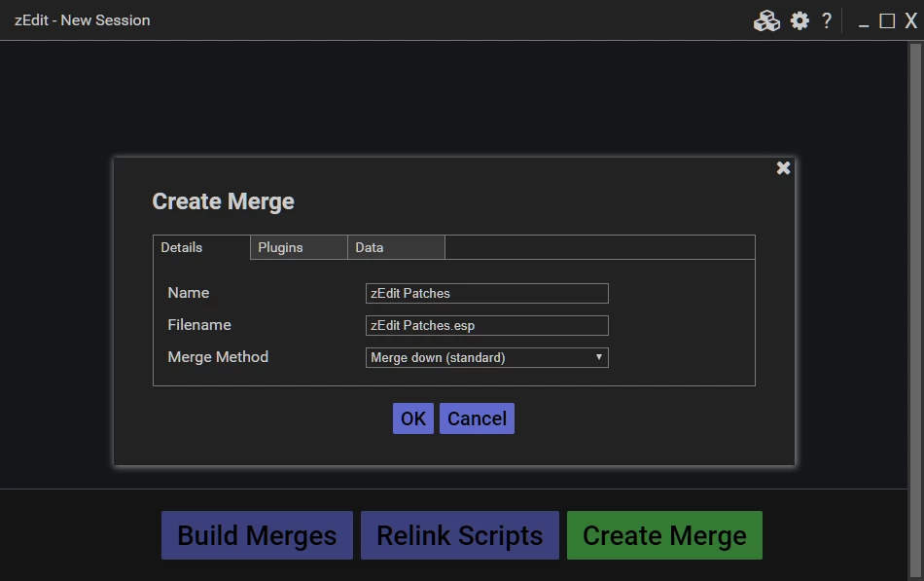Click the 'zEdit - New Session' title text
The height and width of the screenshot is (581, 924).
83,20
